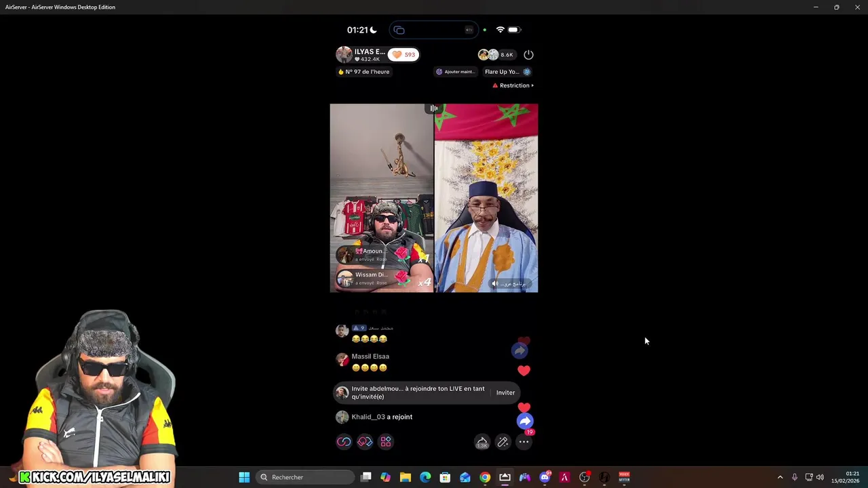Open the N° 97 de l'heure ranking
The image size is (868, 488).
coord(364,72)
